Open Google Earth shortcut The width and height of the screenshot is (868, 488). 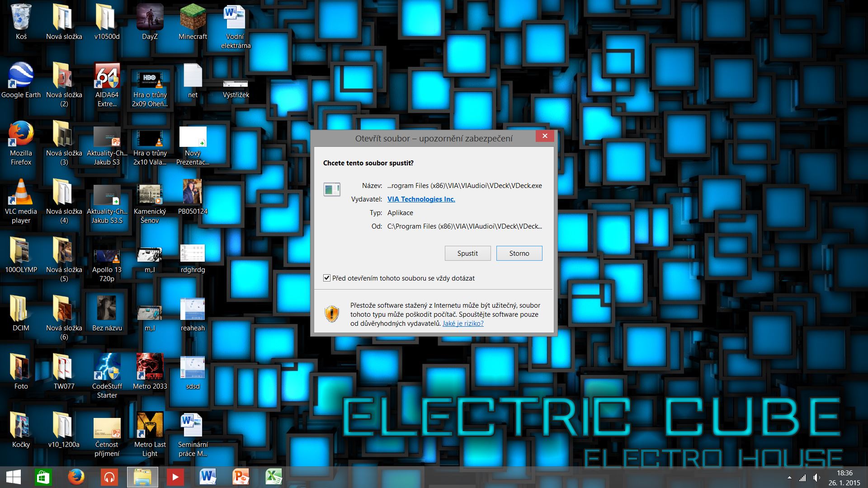(x=21, y=77)
